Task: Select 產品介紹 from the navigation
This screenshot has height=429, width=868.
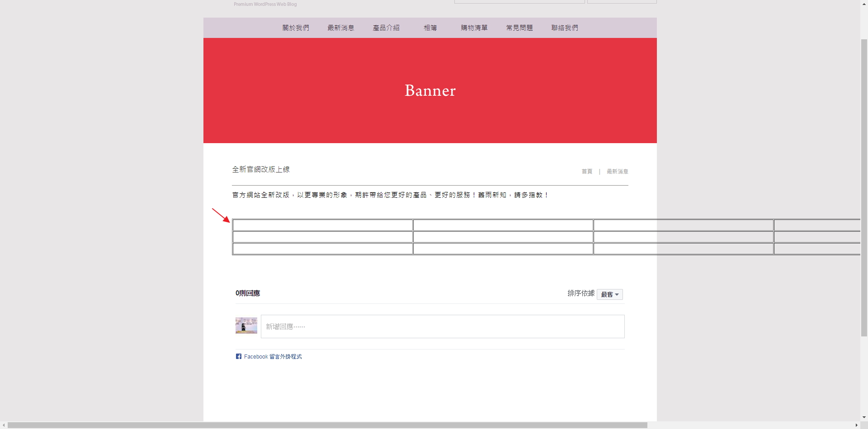Action: (x=386, y=28)
